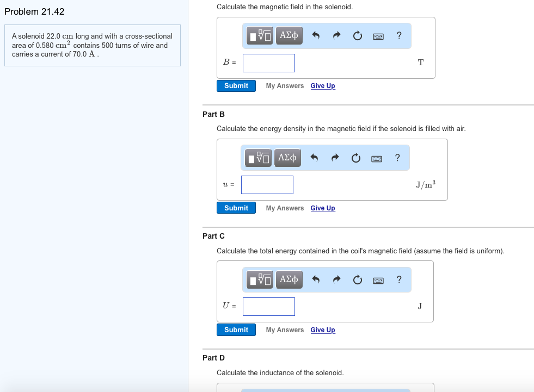Open equation template button in Part C toolbar
The image size is (534, 392).
pyautogui.click(x=260, y=279)
